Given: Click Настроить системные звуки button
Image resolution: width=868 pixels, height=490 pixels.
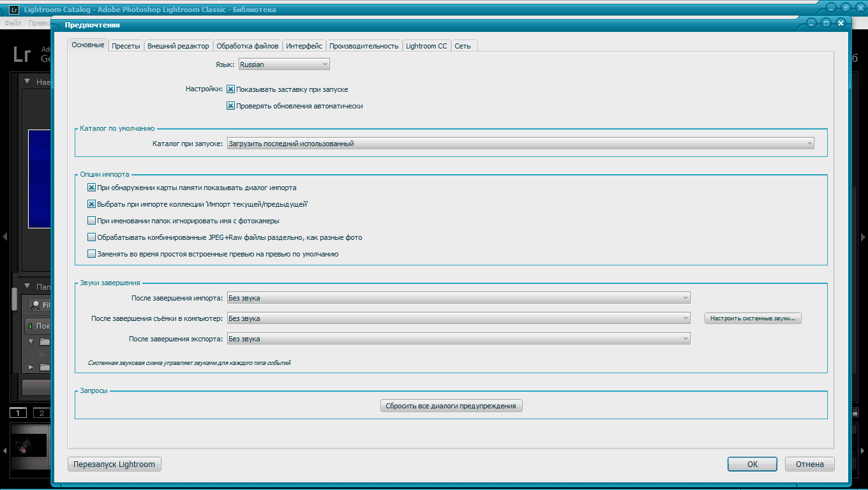Looking at the screenshot, I should click(752, 318).
